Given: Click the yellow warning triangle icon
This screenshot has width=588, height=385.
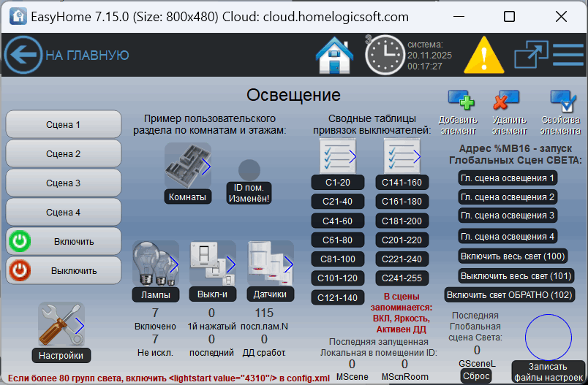Looking at the screenshot, I should 480,55.
